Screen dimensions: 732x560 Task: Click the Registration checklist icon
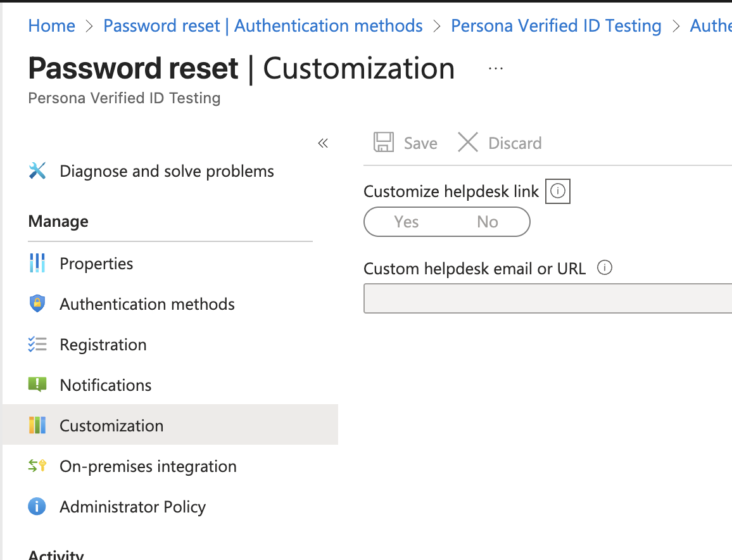click(x=37, y=344)
